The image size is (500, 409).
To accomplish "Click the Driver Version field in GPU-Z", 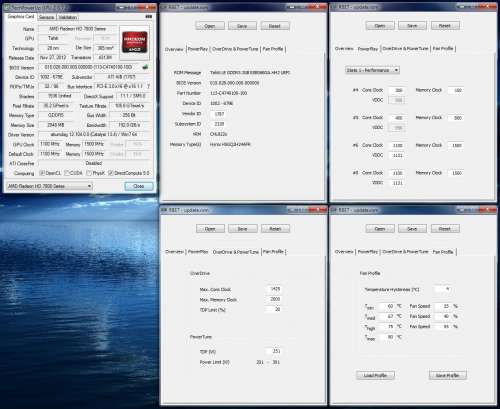I will tap(94, 134).
